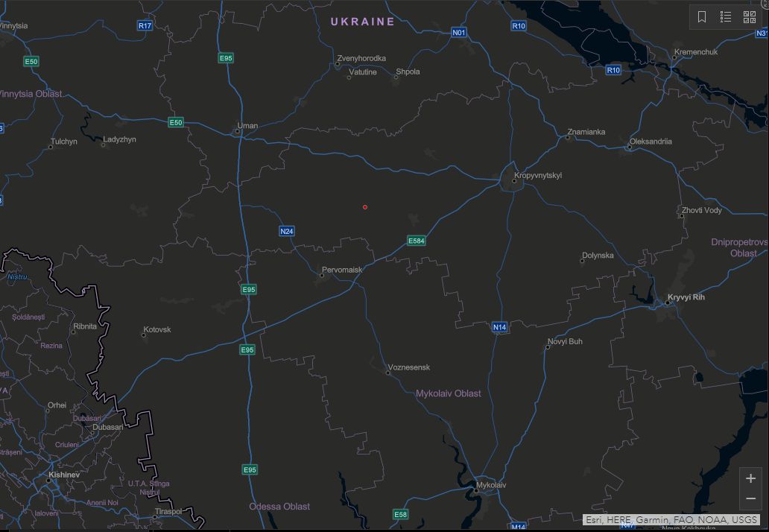The height and width of the screenshot is (532, 769).
Task: Click the N14 road shield
Action: click(499, 327)
